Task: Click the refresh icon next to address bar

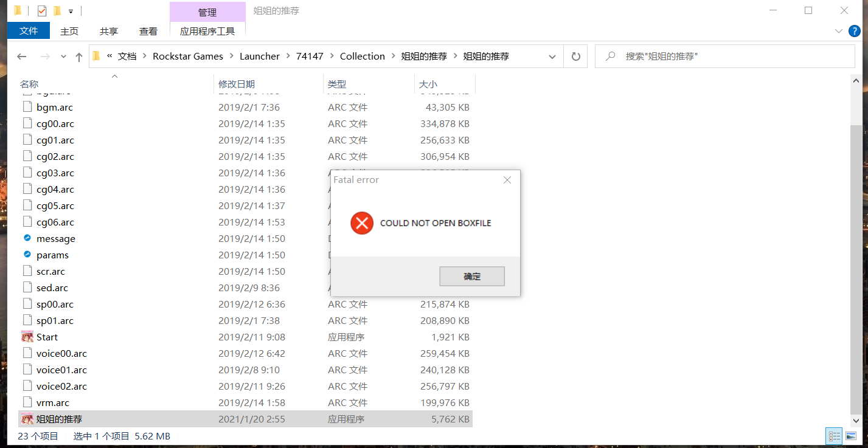Action: click(x=575, y=56)
